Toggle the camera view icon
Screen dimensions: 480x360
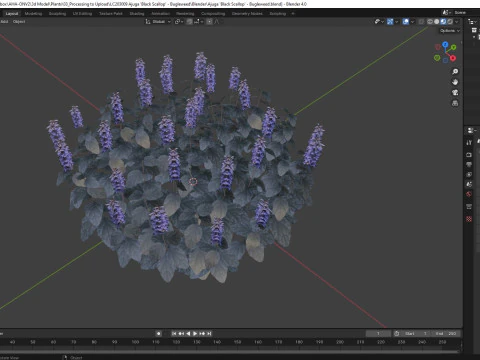(455, 93)
